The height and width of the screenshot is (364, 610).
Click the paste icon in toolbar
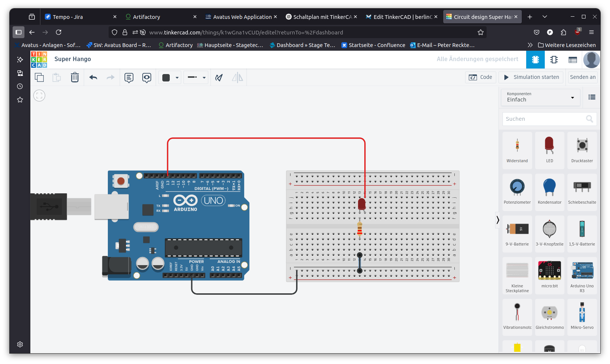tap(57, 77)
